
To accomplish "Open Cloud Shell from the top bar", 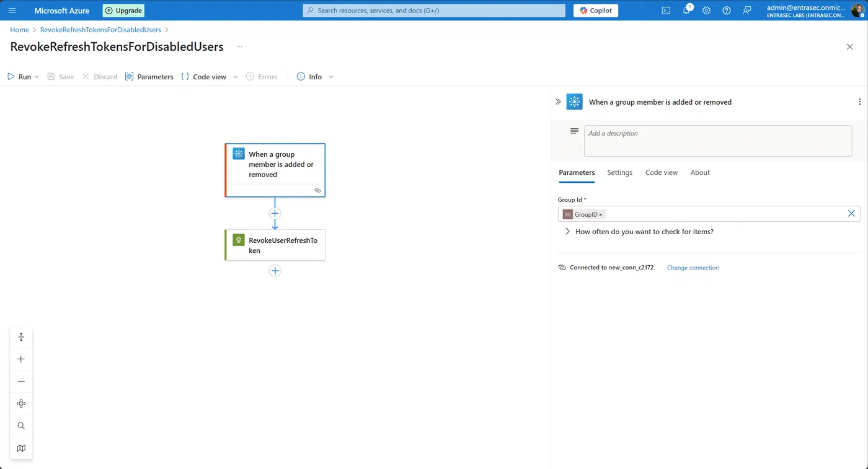I will (666, 11).
